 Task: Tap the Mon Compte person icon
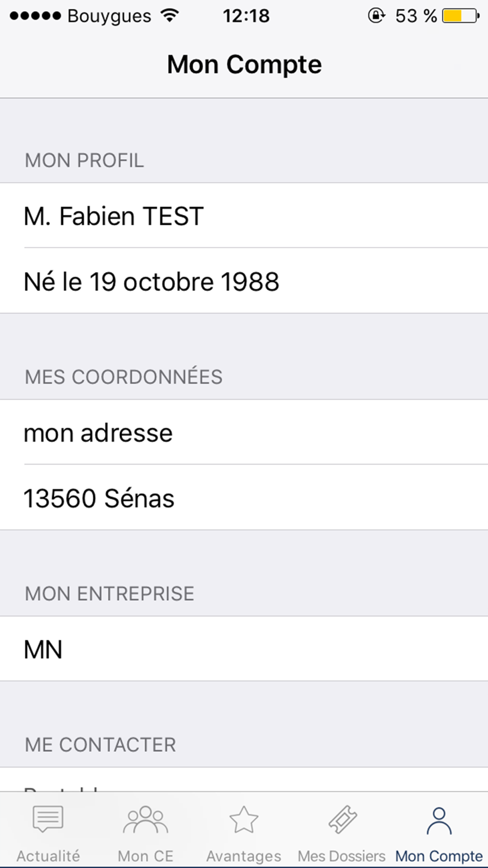[439, 820]
